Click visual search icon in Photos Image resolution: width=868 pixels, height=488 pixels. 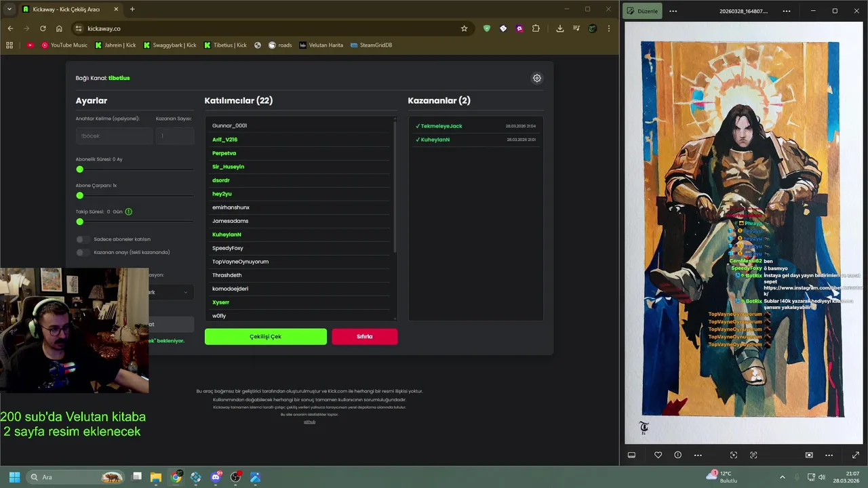point(733,455)
